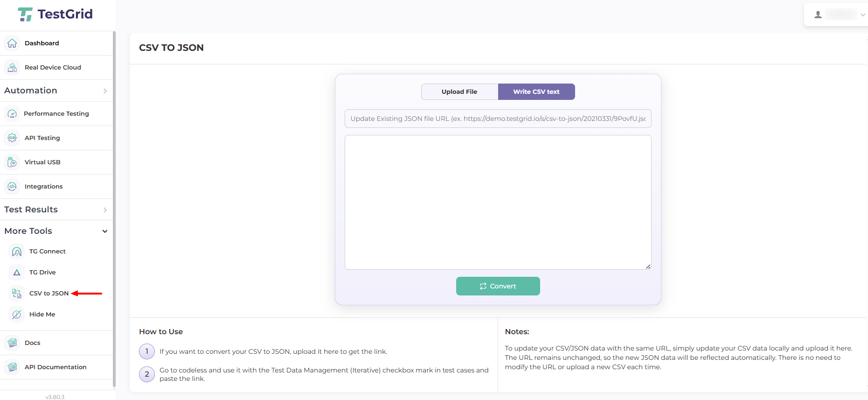Click the Integrations icon in sidebar

tap(13, 187)
